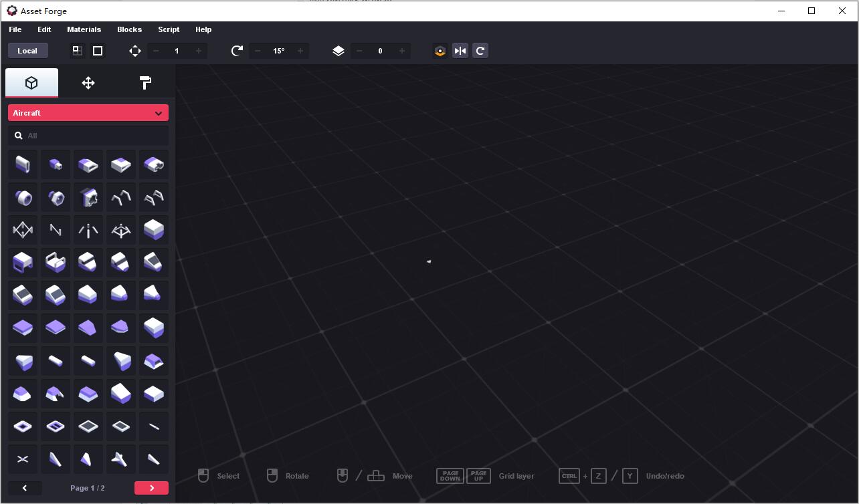The image size is (859, 504).
Task: Open the Transform panel via move arrows icon
Action: point(88,82)
